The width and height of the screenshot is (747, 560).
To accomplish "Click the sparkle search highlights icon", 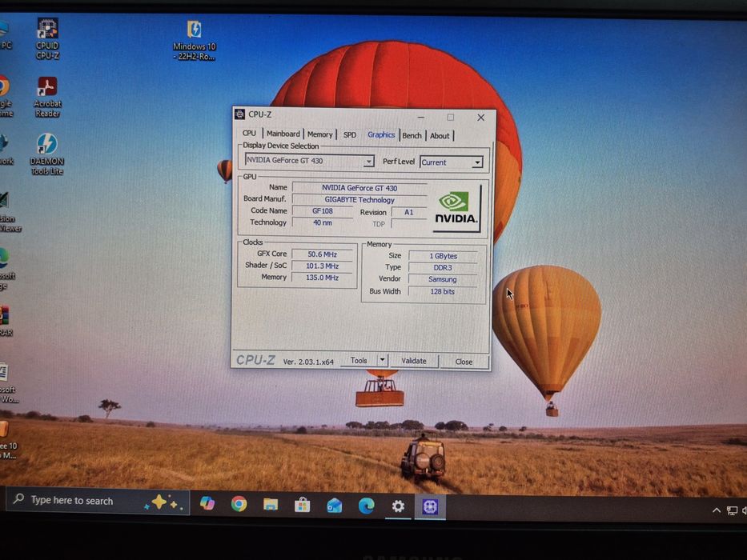I will click(164, 502).
